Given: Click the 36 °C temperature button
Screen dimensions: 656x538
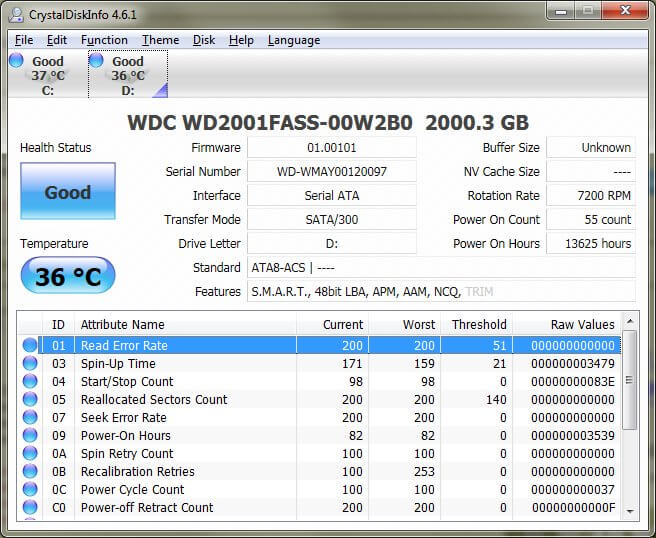Looking at the screenshot, I should (68, 276).
